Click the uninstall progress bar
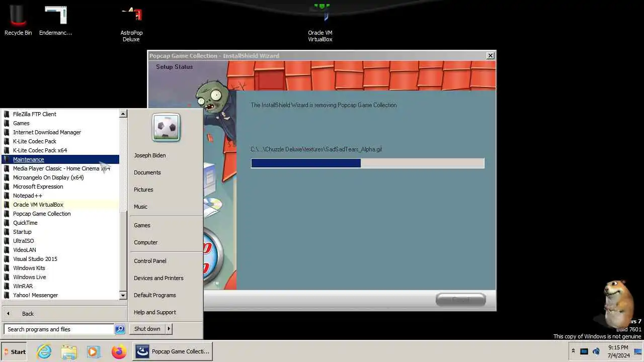 point(367,163)
